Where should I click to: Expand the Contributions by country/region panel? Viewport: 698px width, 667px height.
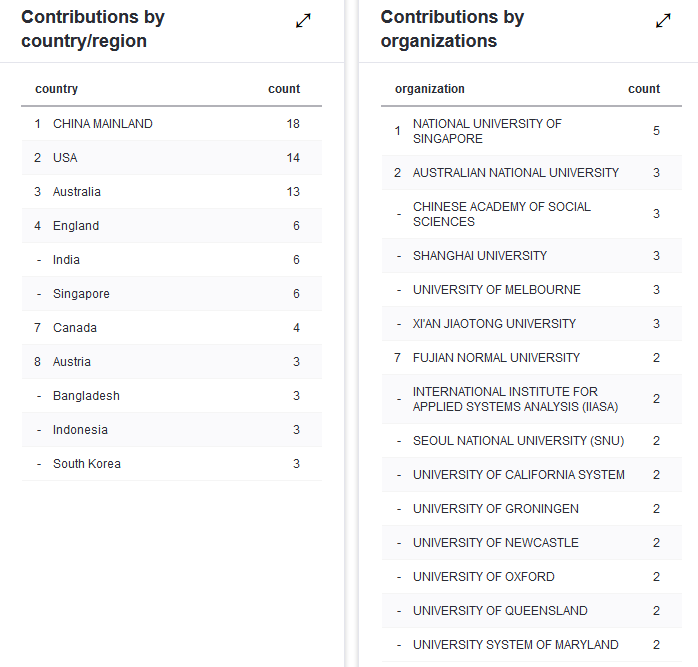click(x=303, y=20)
